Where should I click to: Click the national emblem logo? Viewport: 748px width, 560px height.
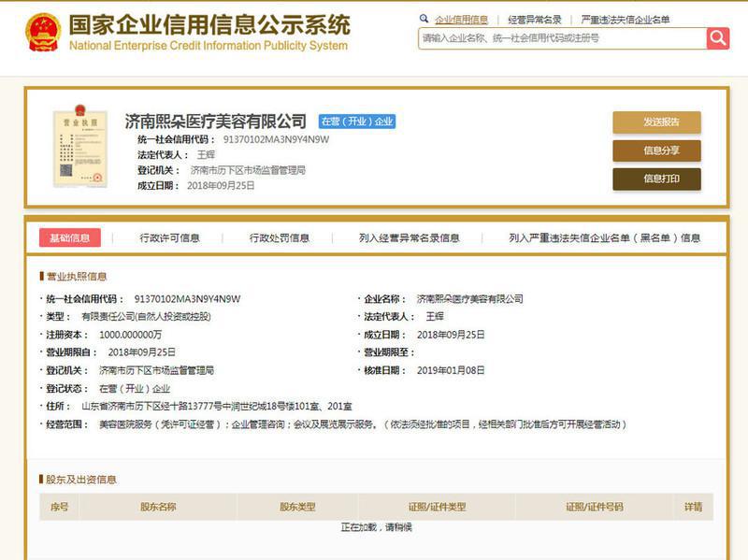[x=43, y=32]
